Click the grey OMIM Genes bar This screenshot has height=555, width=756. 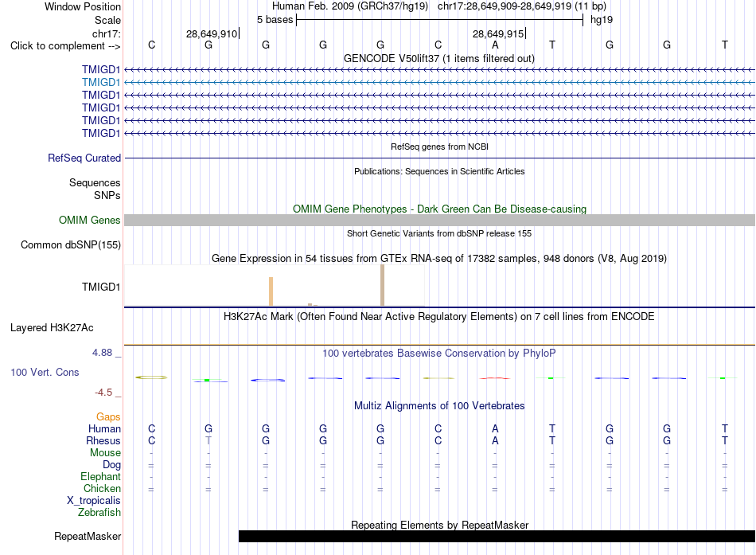440,220
